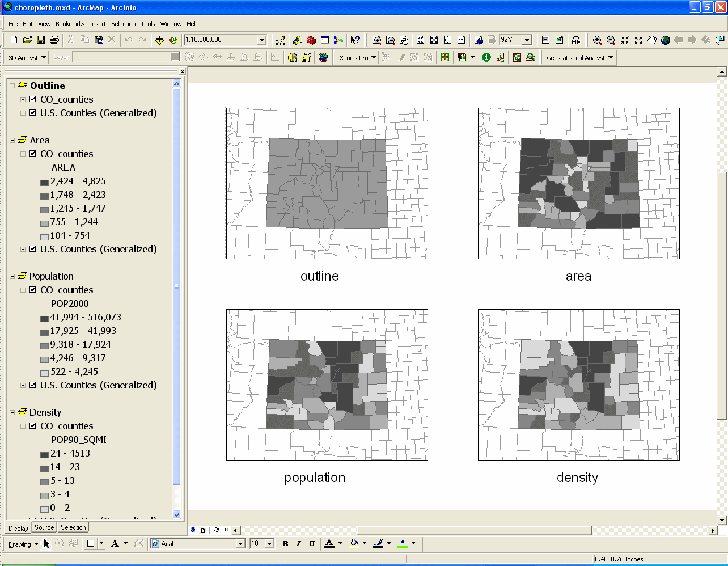The height and width of the screenshot is (566, 728).
Task: Click the layout Zoom In icon
Action: coord(376,40)
